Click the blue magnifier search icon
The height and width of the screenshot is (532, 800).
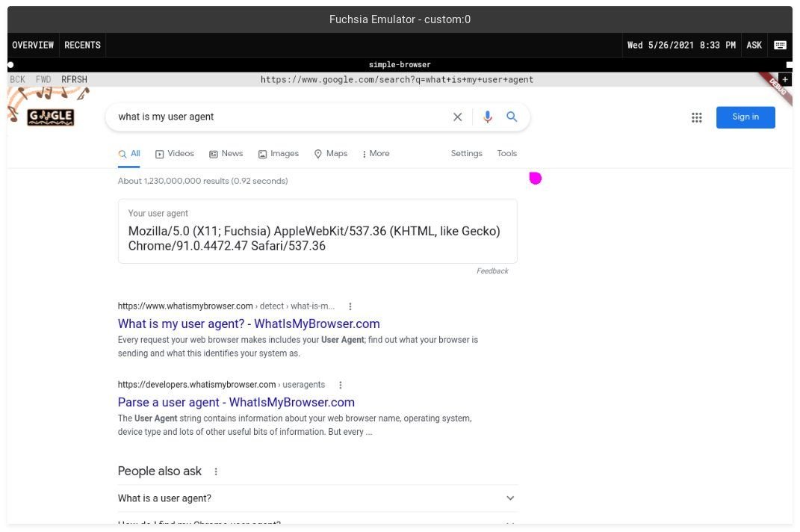512,117
